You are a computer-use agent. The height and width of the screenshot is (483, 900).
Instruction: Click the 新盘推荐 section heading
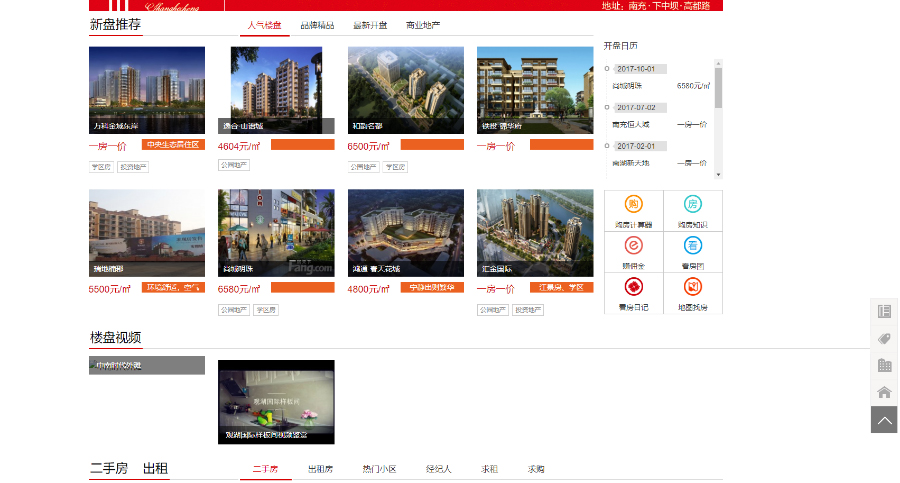(x=115, y=24)
